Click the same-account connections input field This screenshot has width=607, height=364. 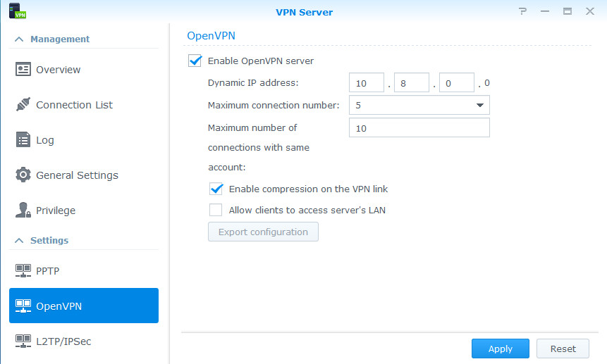pos(419,127)
